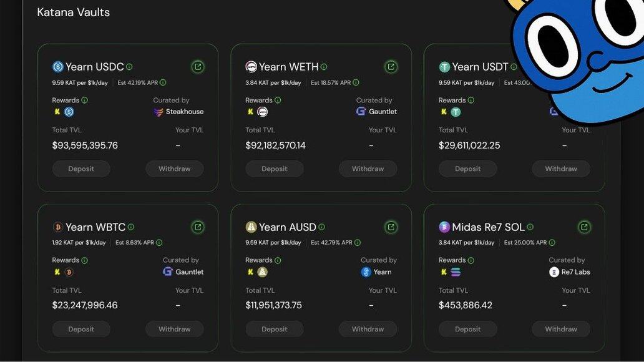Screen dimensions: 644x362
Task: Click info icon beside Yearn WETH title
Action: (x=324, y=67)
